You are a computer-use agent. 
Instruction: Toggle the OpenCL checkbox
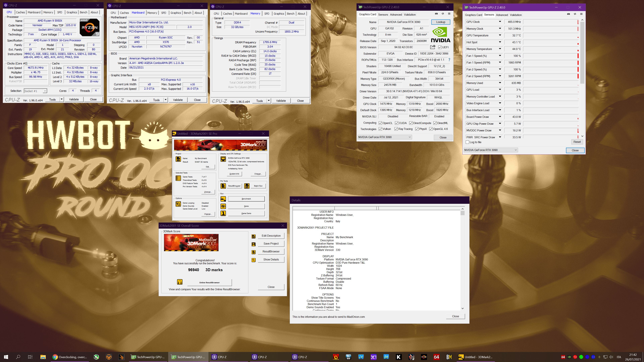pos(380,123)
